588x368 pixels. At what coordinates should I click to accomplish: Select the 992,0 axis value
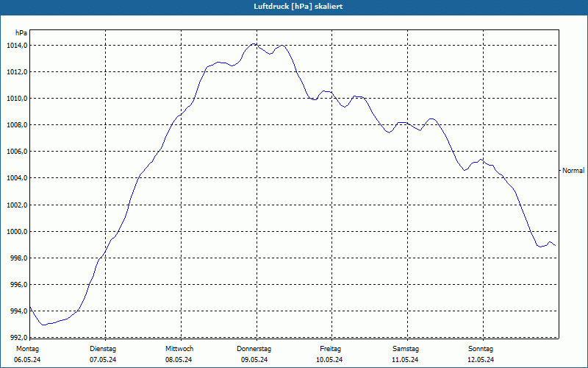coord(19,337)
